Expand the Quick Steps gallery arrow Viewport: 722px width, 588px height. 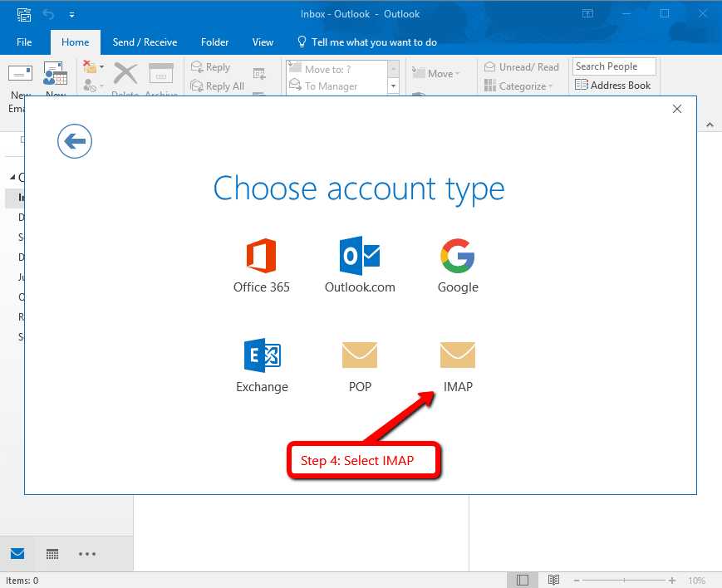(393, 86)
